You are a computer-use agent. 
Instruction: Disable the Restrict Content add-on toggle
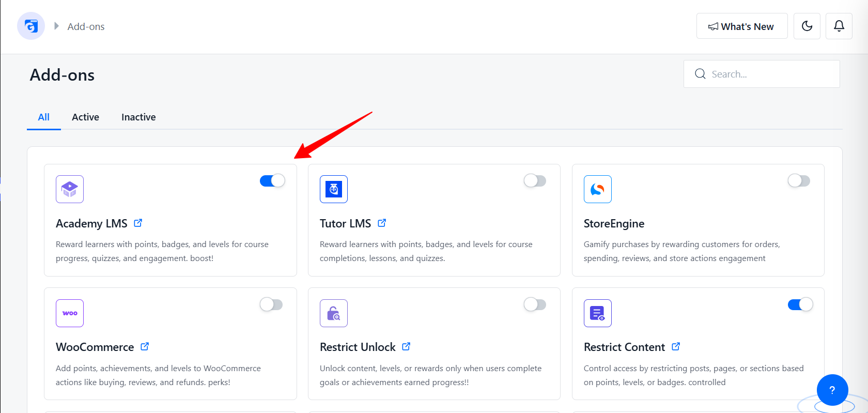point(800,304)
